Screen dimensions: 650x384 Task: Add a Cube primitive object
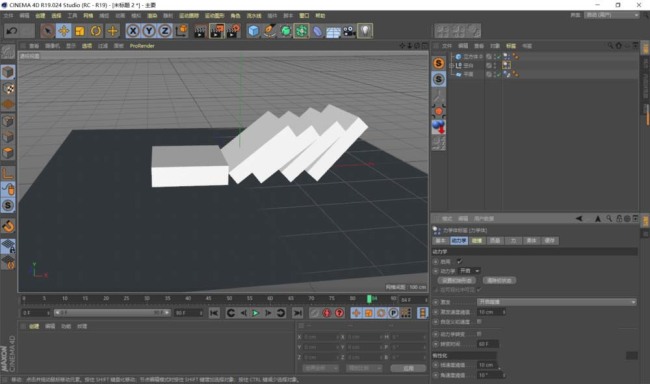[253, 31]
